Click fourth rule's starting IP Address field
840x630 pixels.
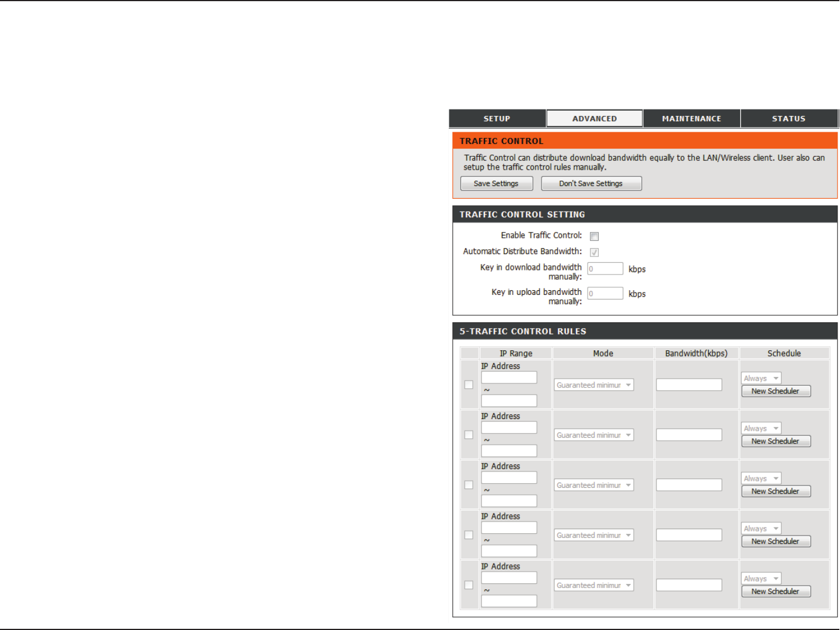pyautogui.click(x=509, y=528)
